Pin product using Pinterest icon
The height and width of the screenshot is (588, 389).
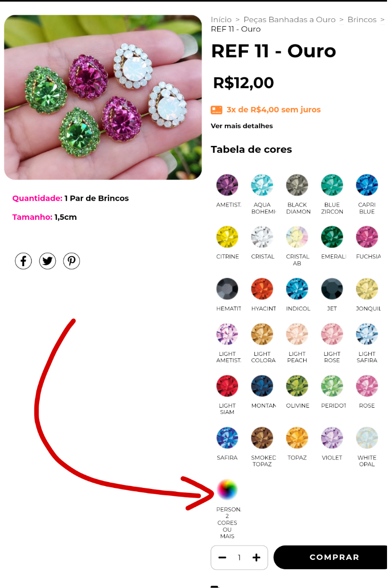click(x=71, y=261)
